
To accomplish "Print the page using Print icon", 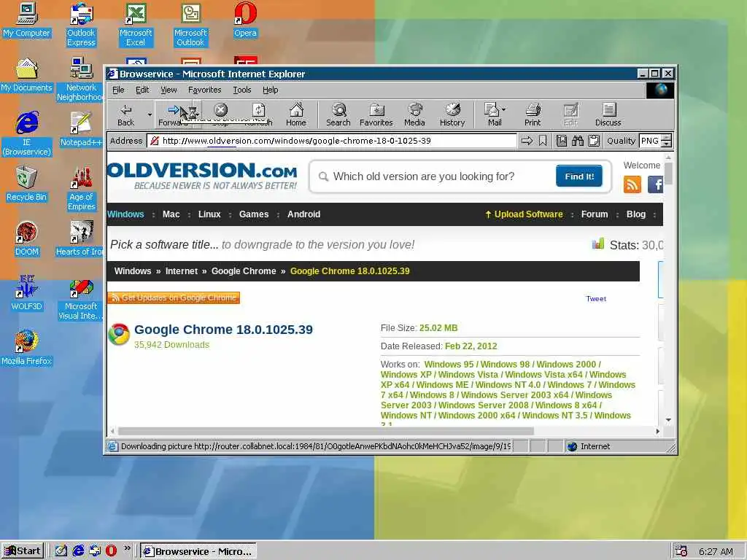I will click(x=533, y=114).
